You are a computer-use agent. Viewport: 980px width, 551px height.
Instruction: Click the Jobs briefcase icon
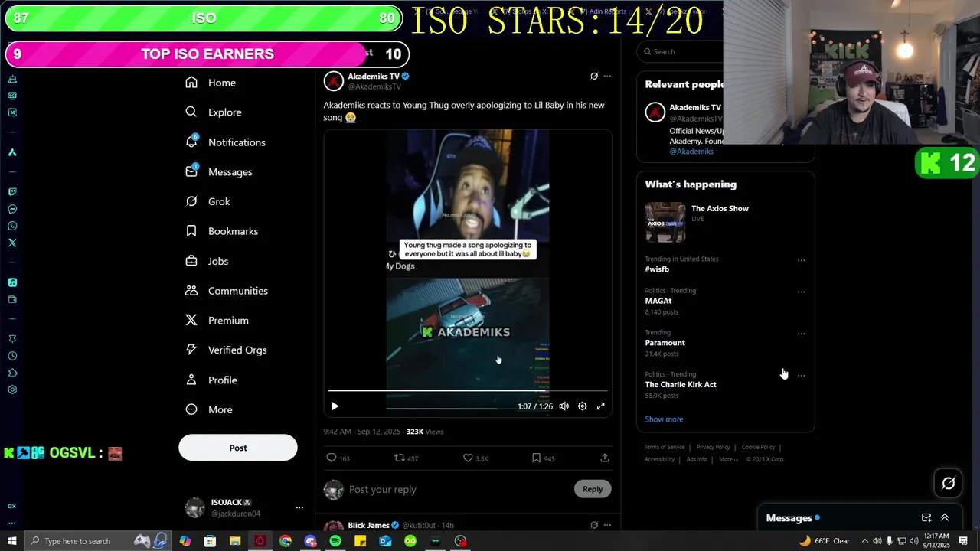pos(191,261)
